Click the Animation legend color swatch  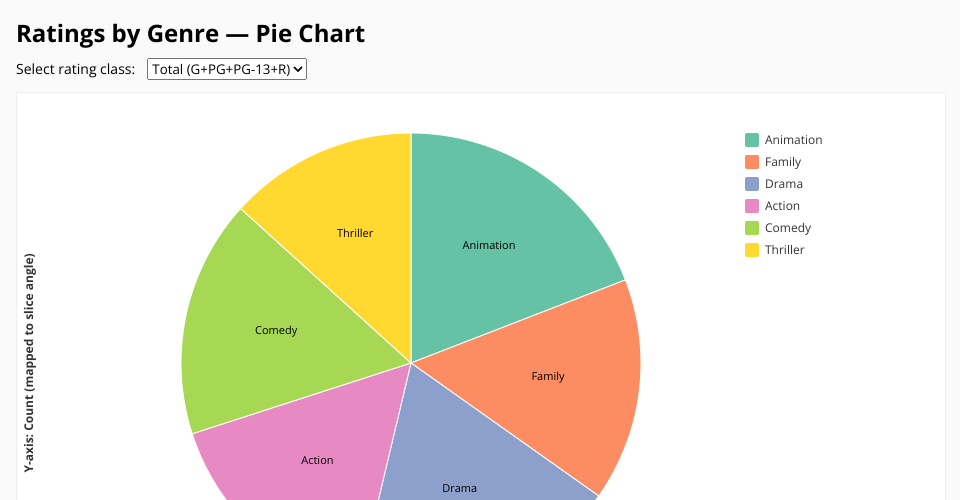point(752,140)
